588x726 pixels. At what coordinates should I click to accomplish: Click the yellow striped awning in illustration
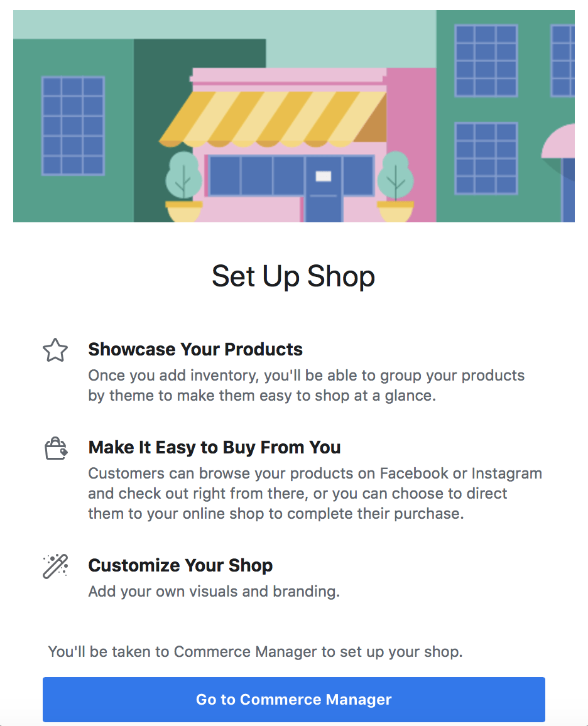click(x=273, y=119)
